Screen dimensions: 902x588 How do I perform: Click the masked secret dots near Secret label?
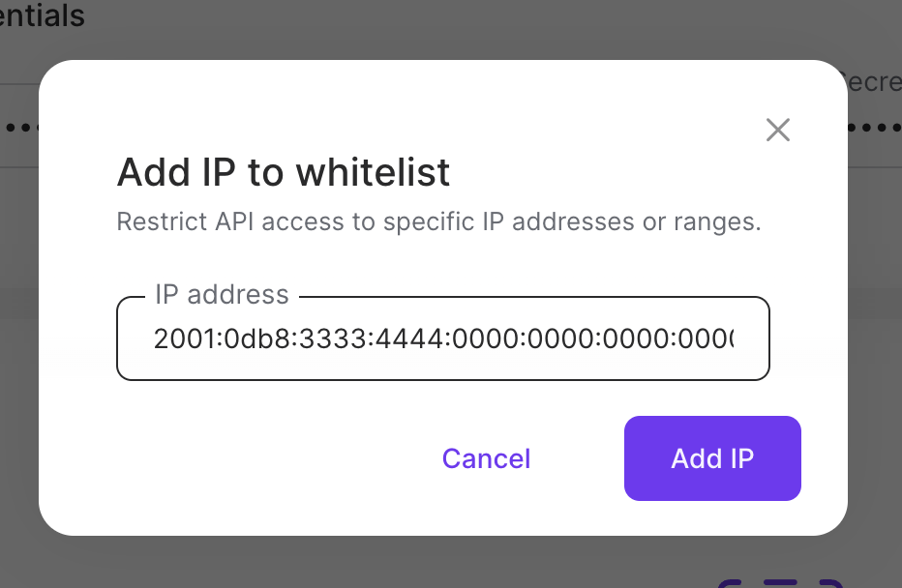(874, 127)
